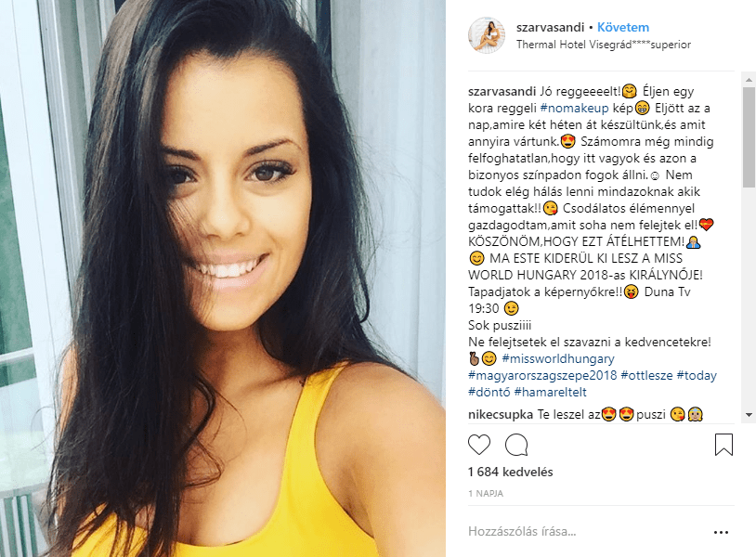Click the caption scrollbar up arrow
This screenshot has width=756, height=557.
coord(749,80)
